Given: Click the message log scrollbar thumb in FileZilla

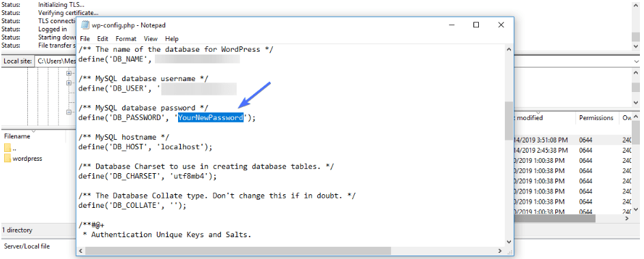Looking at the screenshot, I should point(636,37).
